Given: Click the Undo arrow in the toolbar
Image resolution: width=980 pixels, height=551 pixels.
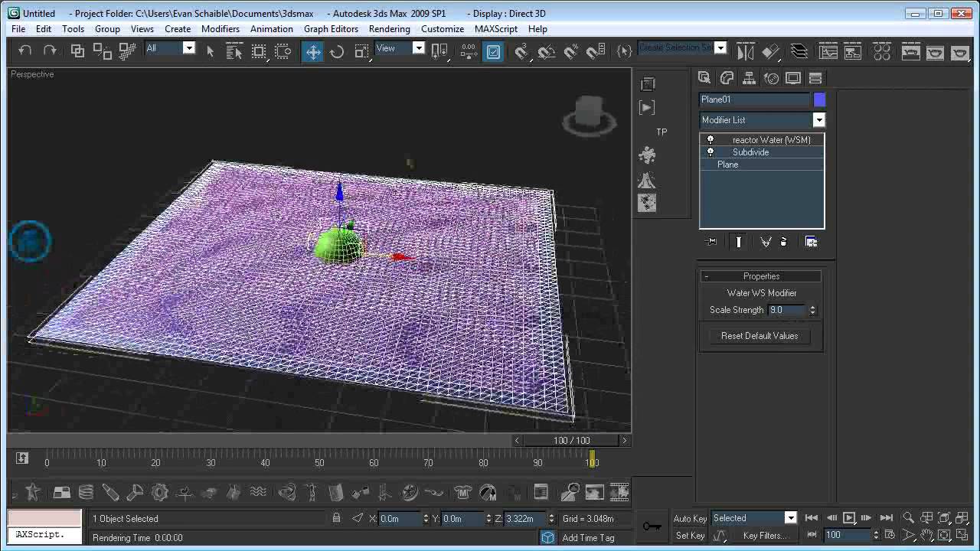Looking at the screenshot, I should (25, 51).
